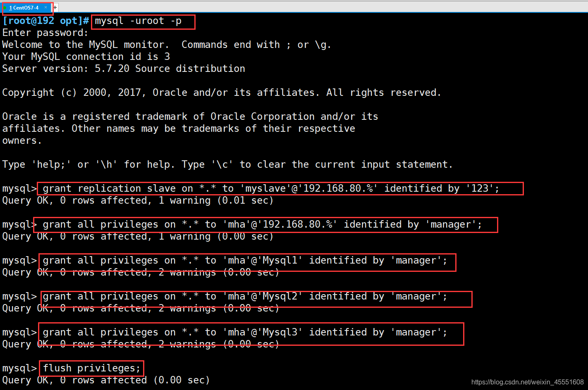Click the "Welcome to the MySQL monitor." text
Screen dimensions: 588x390
pyautogui.click(x=86, y=45)
